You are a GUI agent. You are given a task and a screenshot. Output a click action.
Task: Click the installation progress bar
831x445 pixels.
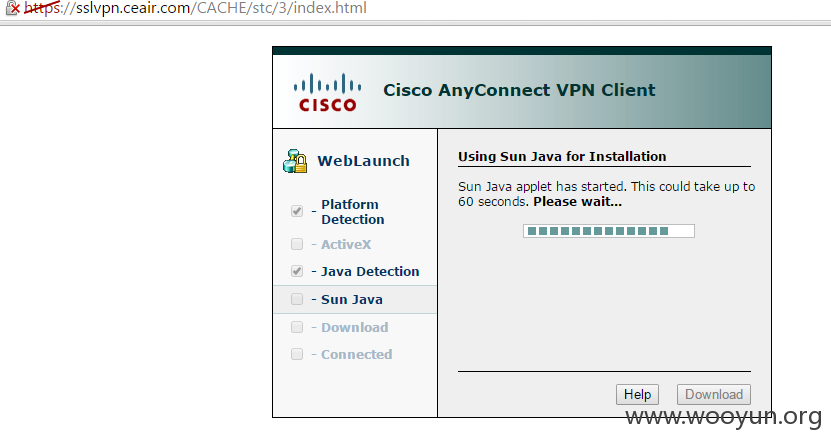[609, 231]
